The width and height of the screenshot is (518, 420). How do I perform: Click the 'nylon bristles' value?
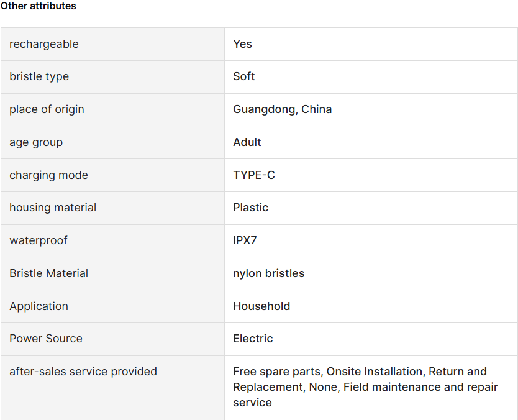pos(268,273)
